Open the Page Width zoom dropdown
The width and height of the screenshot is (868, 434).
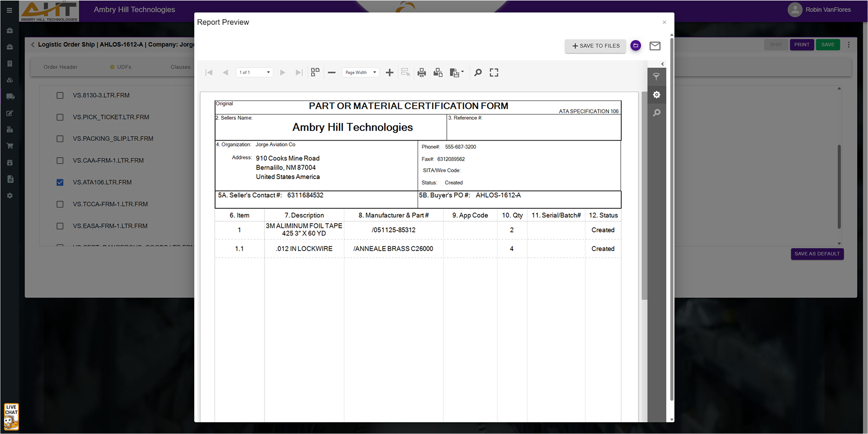point(360,72)
